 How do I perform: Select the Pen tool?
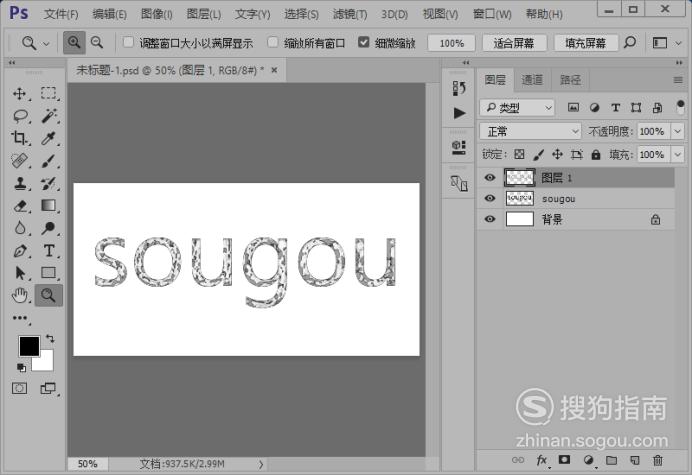19,251
